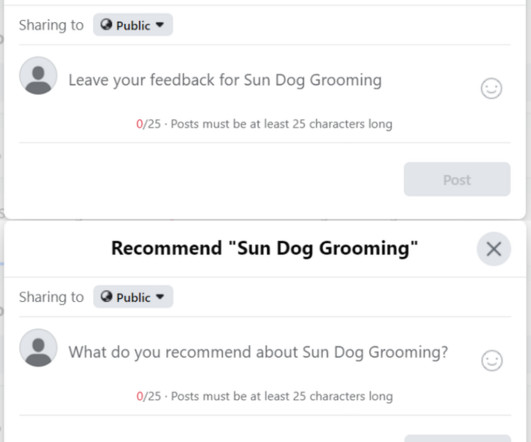Click the 0/25 character counter in the feedback dialog
The image size is (531, 442).
[148, 124]
